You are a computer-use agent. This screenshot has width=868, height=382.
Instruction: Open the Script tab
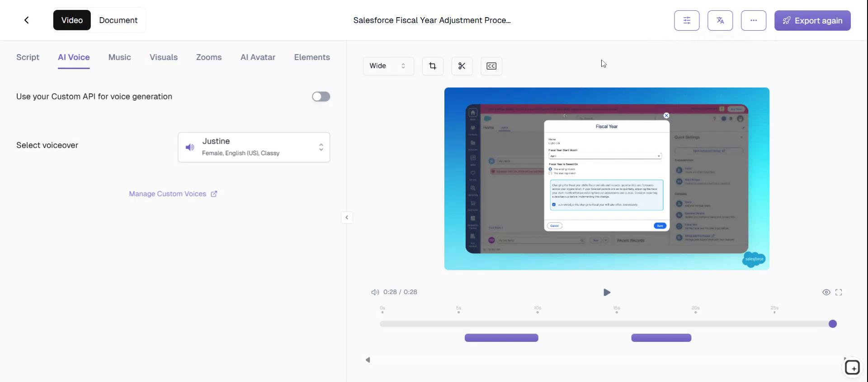click(28, 57)
